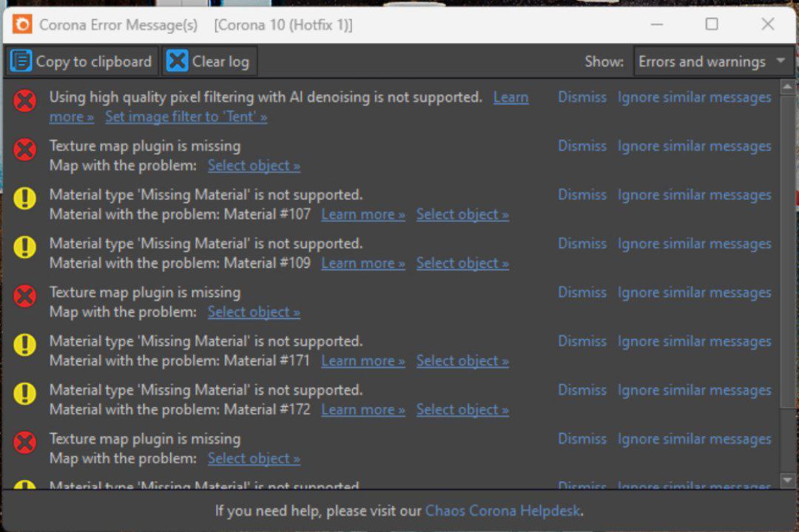Screen dimensions: 799x532
Task: Select object for Material #171
Action: [x=462, y=361]
